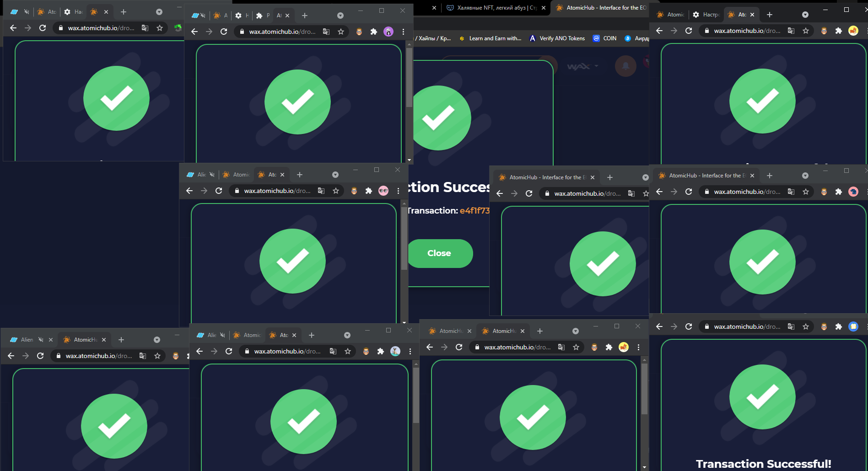Click yellow avatar in window with two AtomicHu tabs
The image size is (868, 471).
(624, 347)
